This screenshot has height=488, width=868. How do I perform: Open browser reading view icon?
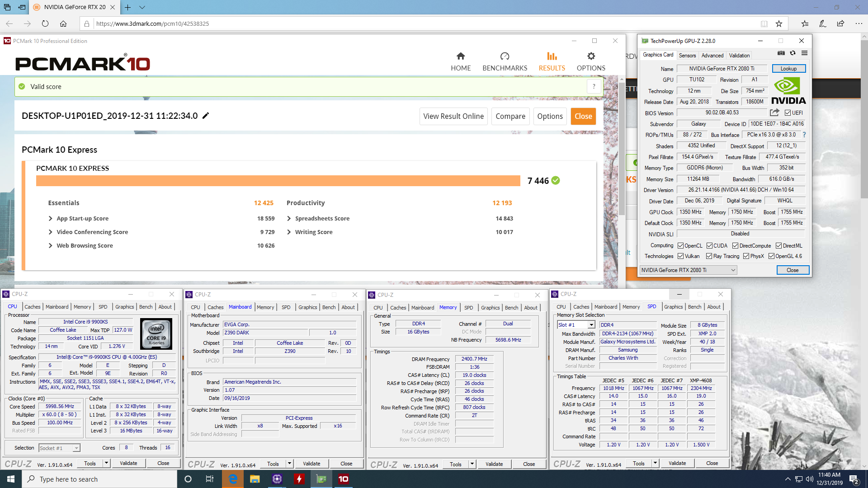click(x=764, y=23)
